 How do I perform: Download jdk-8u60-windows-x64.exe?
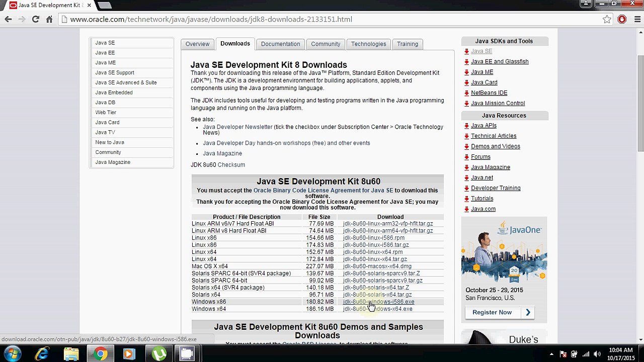coord(377,309)
